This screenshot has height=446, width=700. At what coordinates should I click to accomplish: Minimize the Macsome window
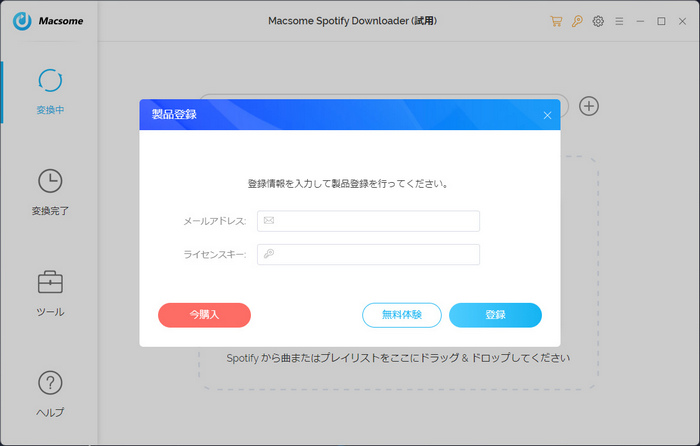(640, 21)
